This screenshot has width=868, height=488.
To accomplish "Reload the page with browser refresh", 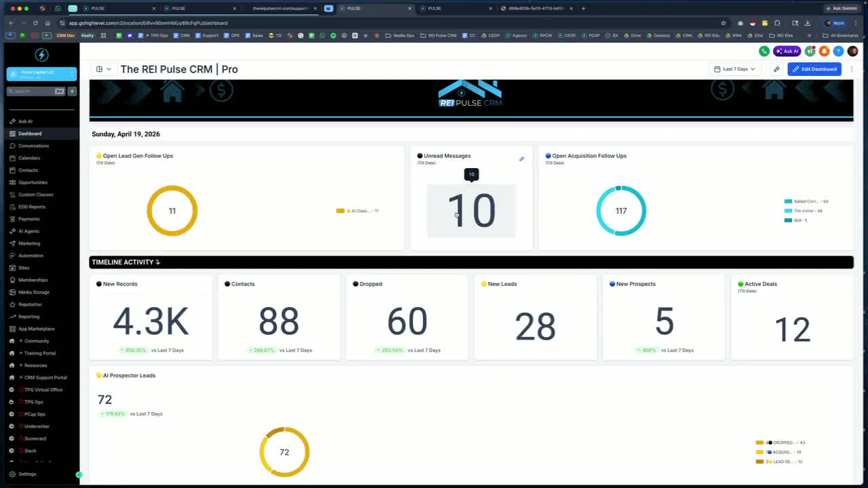I will tap(35, 23).
